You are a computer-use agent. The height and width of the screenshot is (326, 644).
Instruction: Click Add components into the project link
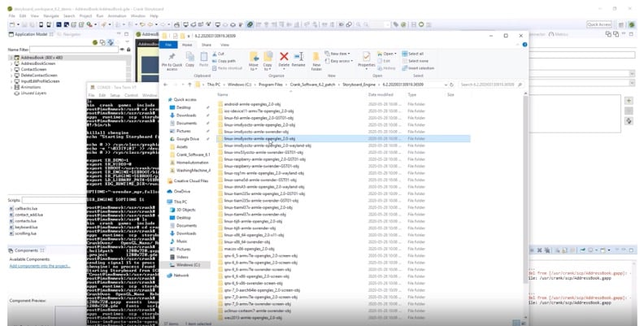[x=39, y=266]
